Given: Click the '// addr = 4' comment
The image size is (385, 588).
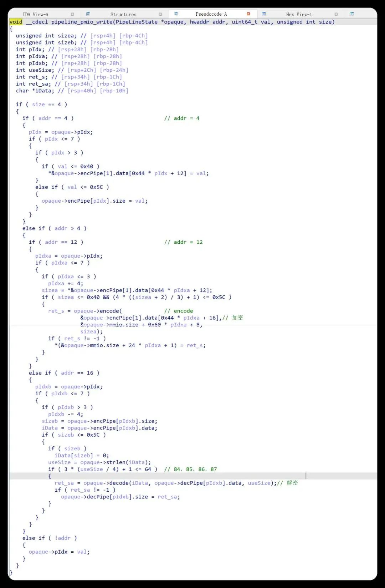Looking at the screenshot, I should (x=182, y=118).
